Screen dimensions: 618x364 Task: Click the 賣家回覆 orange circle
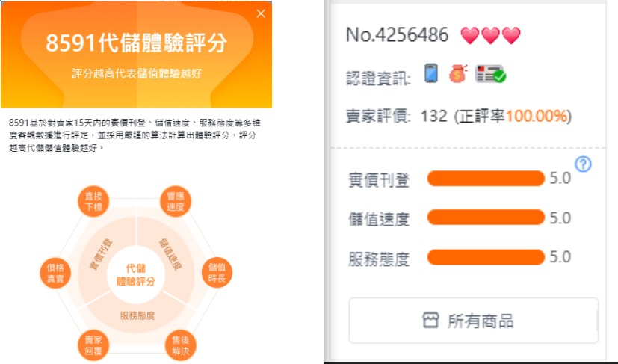(x=93, y=345)
